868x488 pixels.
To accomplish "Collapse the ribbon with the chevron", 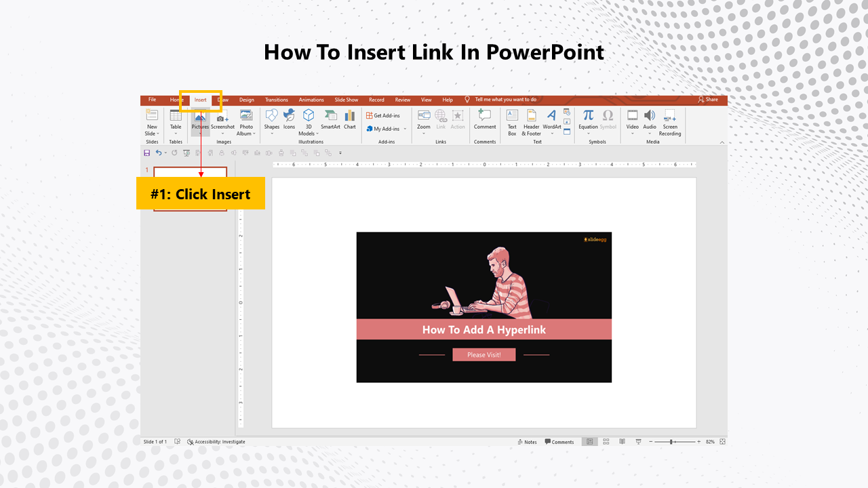I will click(722, 142).
